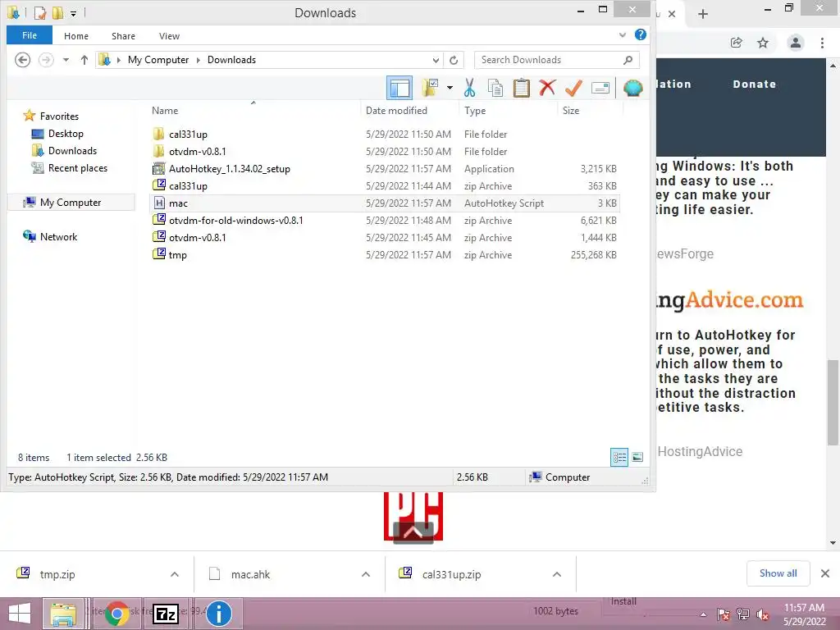
Task: Open the Chrome profile avatar
Action: [796, 43]
